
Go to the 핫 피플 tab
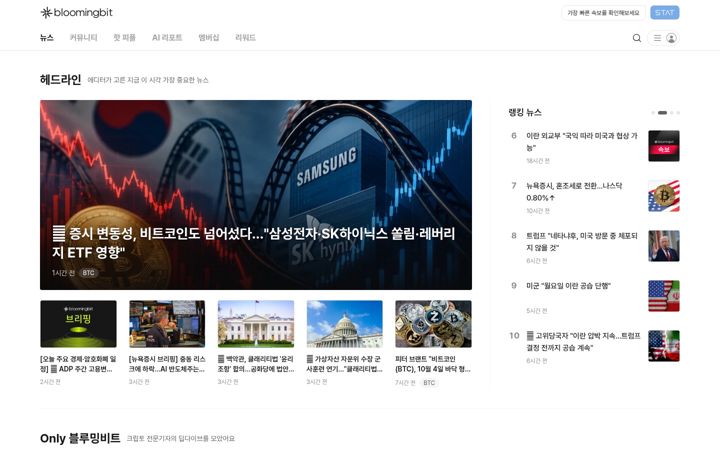[124, 38]
